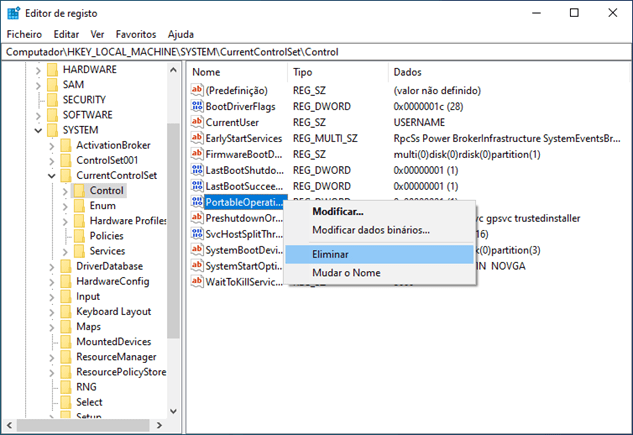Expand the Enum subkey node
Viewport: 633px width, 435px height.
tap(65, 206)
